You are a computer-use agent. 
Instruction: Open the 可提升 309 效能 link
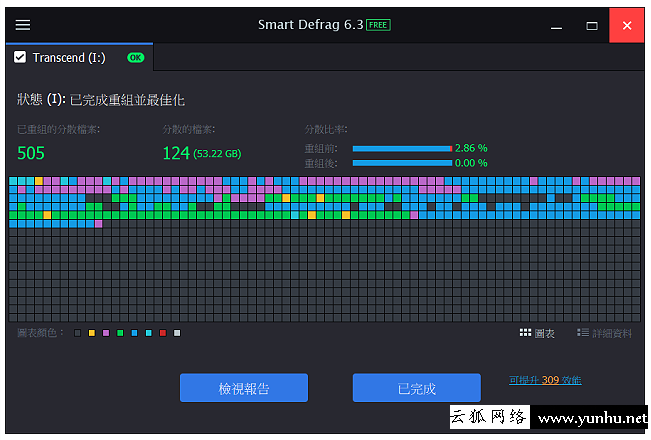pos(545,380)
